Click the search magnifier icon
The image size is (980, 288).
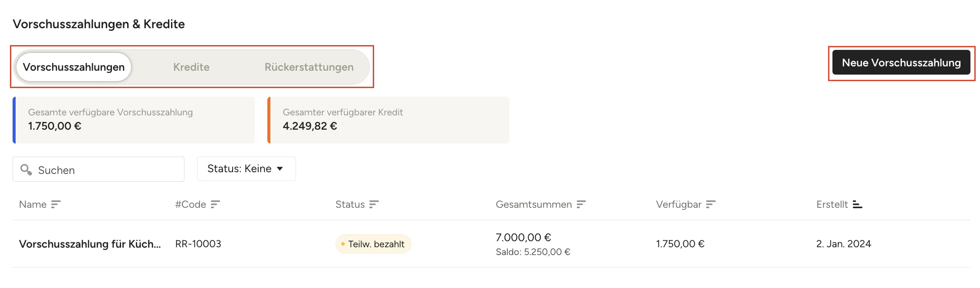click(x=26, y=170)
